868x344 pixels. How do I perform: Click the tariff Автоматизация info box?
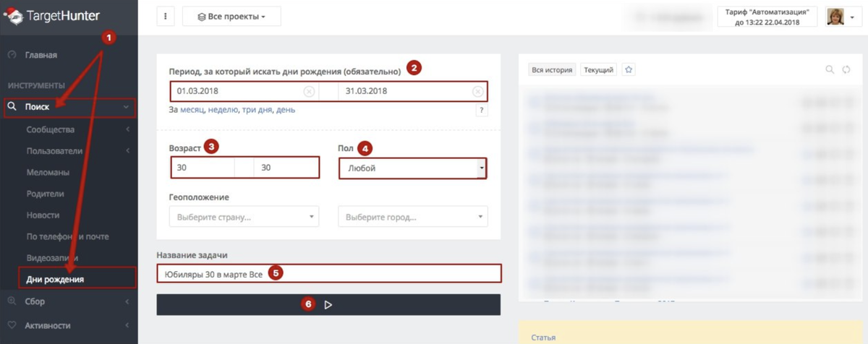click(x=767, y=17)
